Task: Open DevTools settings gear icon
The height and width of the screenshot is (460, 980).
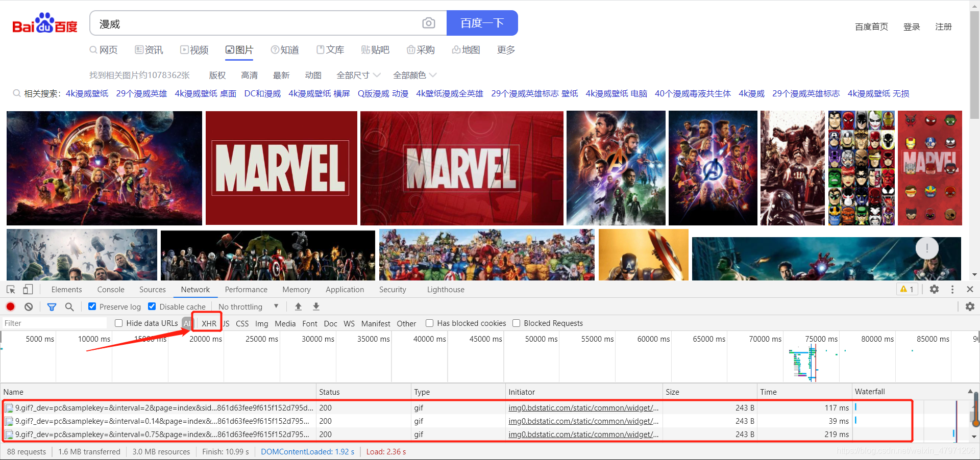Action: [x=935, y=289]
